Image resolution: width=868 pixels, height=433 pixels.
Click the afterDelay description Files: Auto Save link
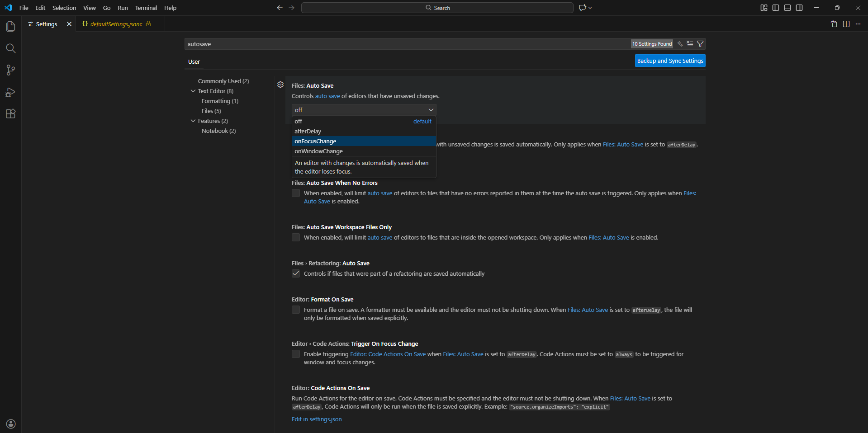pyautogui.click(x=623, y=144)
